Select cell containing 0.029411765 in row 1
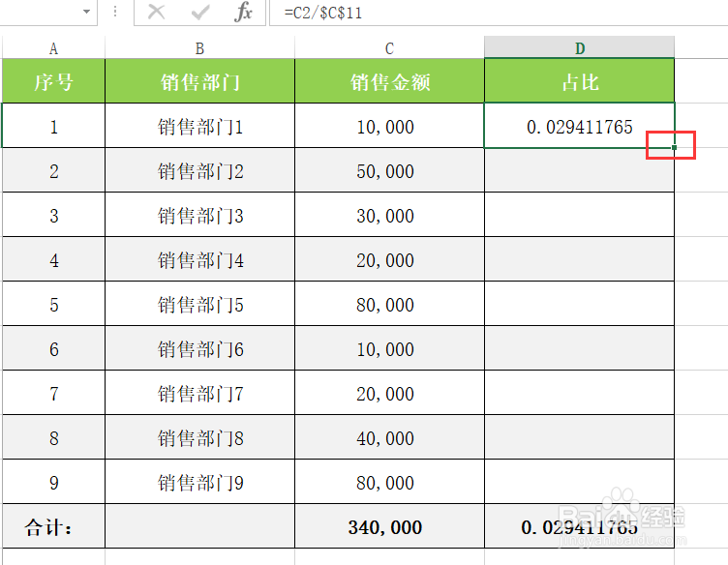The width and height of the screenshot is (728, 565). 579,127
